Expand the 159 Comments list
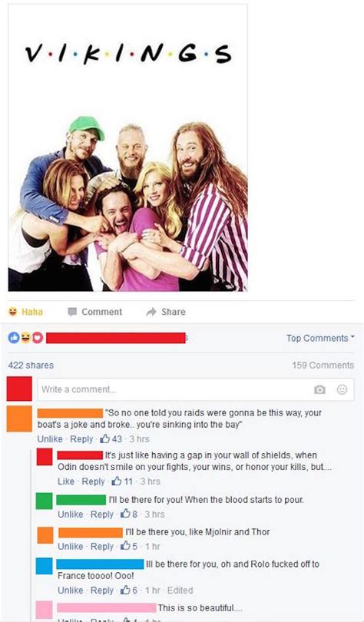The image size is (364, 622). click(x=323, y=365)
